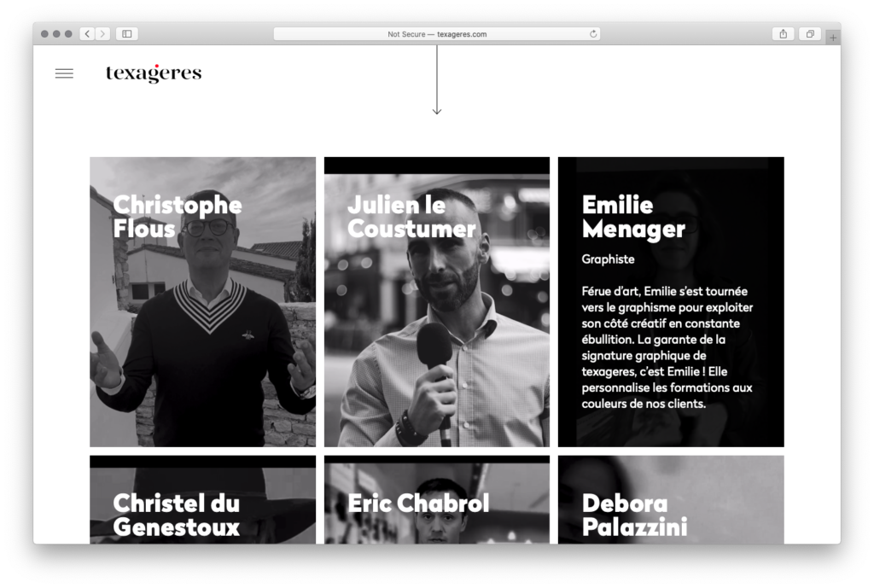
Task: Open Debora Palazzini profile card
Action: [x=671, y=499]
